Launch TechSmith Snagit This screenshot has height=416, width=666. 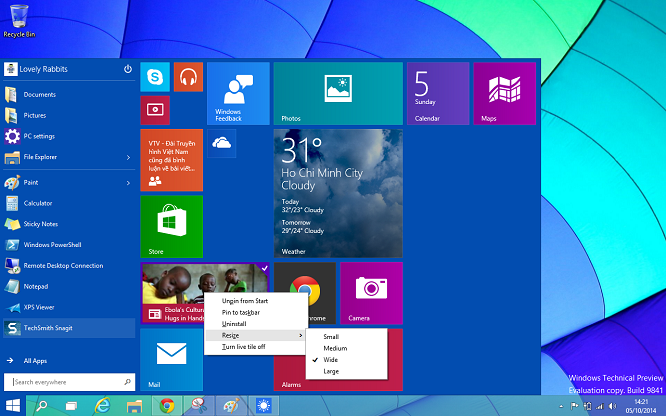coord(69,328)
